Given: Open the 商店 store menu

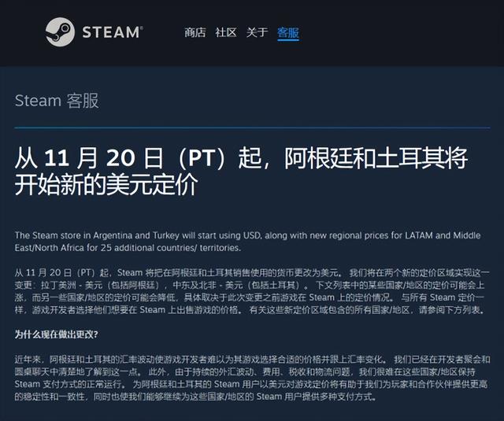Looking at the screenshot, I should pos(195,32).
